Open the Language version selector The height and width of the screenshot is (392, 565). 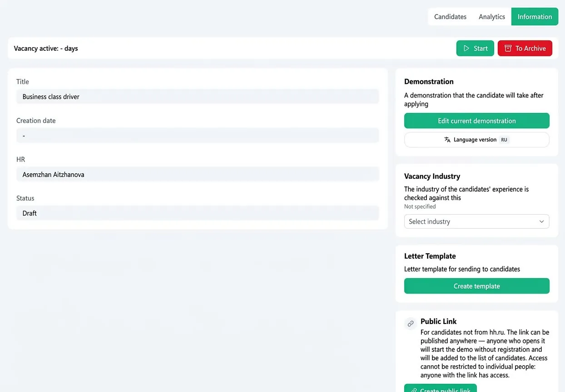[x=477, y=140]
